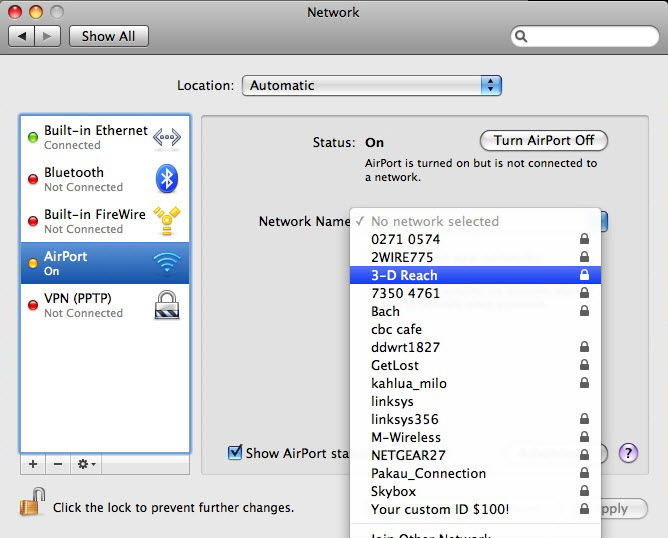
Task: Choose the linksys network from list
Action: coord(392,401)
